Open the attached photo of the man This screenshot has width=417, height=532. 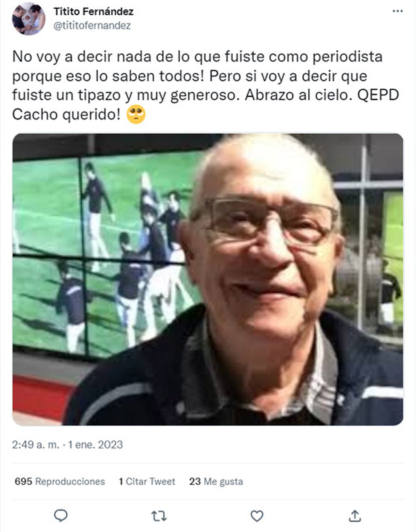point(208,279)
